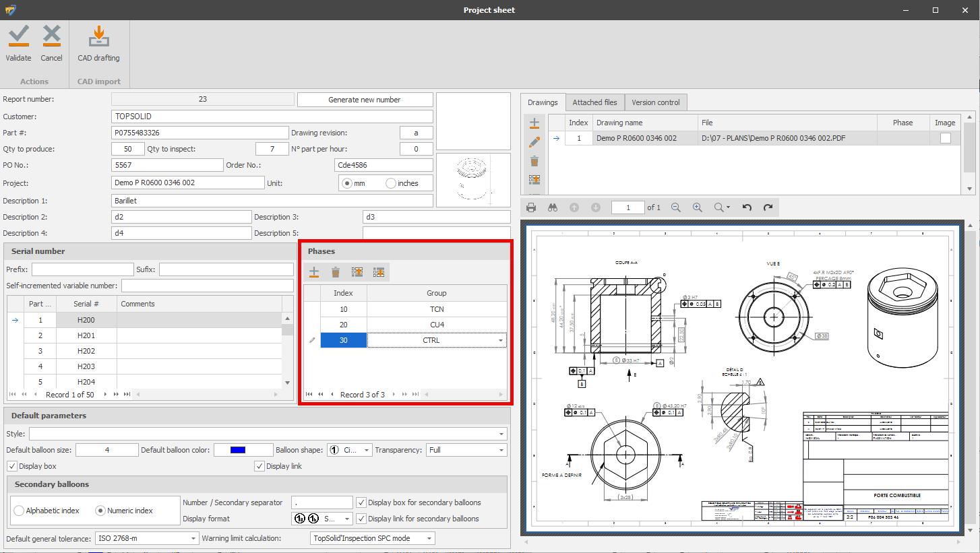Select the inches unit radio button
This screenshot has height=553, width=980.
pyautogui.click(x=391, y=183)
